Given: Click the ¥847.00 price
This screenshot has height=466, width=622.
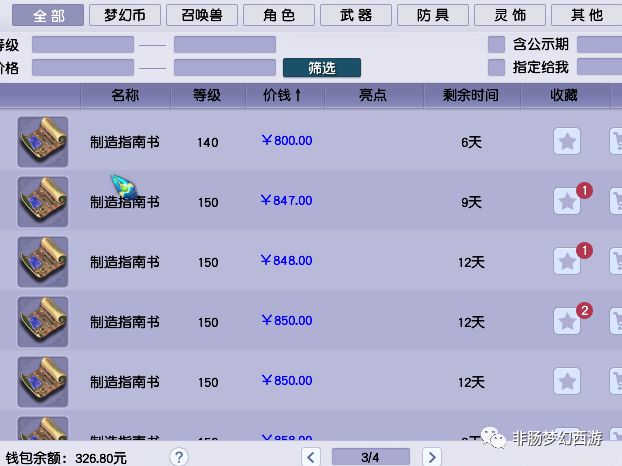Looking at the screenshot, I should tap(286, 200).
